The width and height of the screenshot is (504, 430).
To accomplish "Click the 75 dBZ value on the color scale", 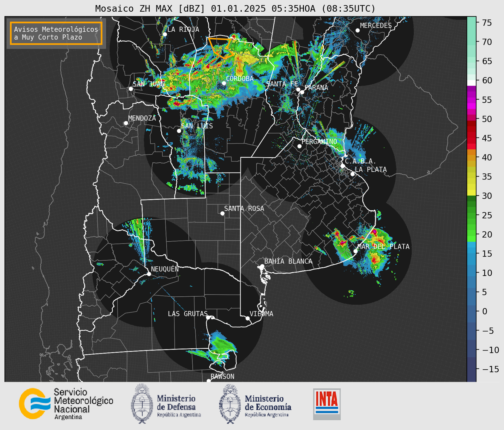I will point(487,23).
